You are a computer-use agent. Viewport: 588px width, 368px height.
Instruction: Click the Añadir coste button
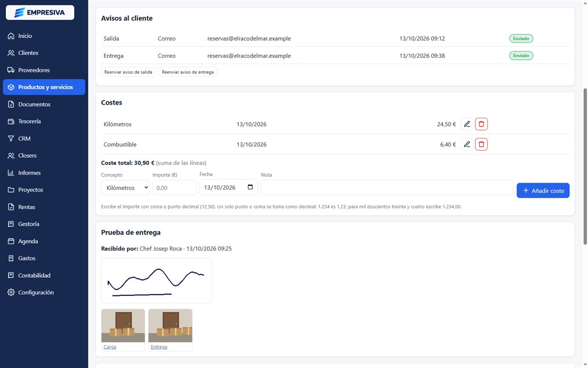point(543,190)
